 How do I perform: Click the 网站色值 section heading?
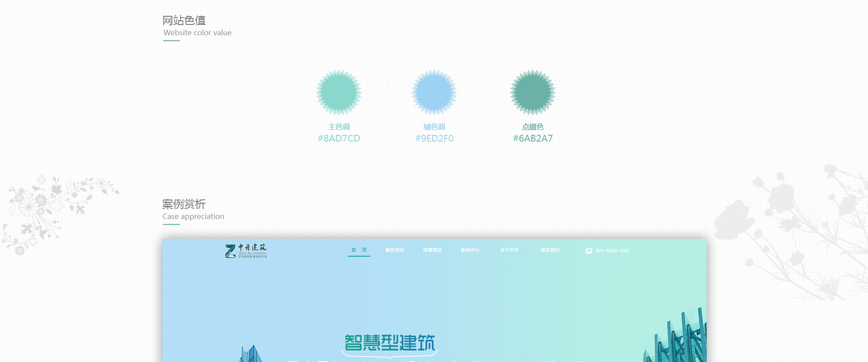[x=184, y=21]
